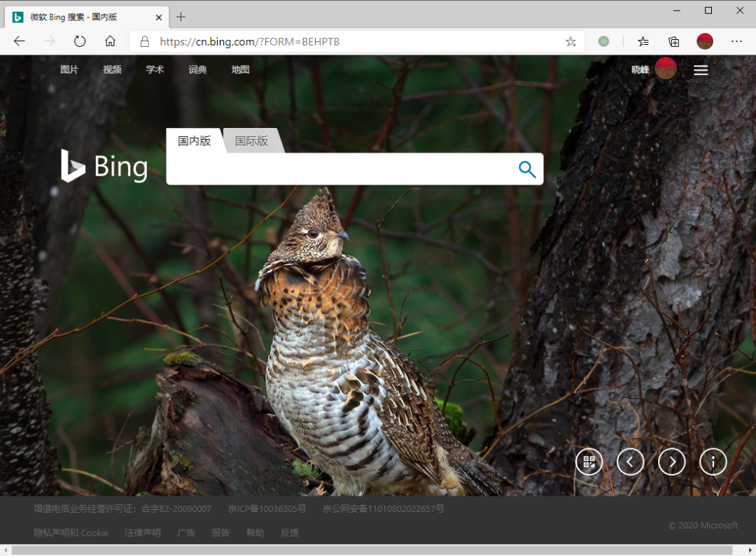Click the Bing logo
The width and height of the screenshot is (756, 556).
point(104,166)
